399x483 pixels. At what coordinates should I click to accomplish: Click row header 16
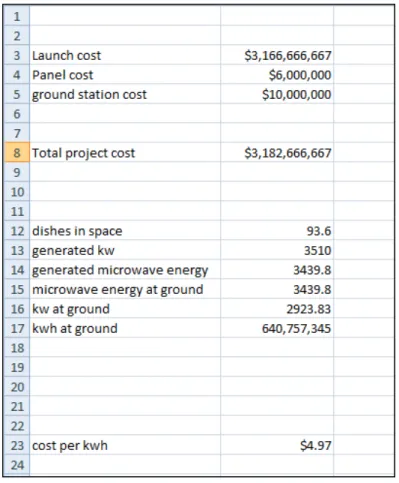17,309
